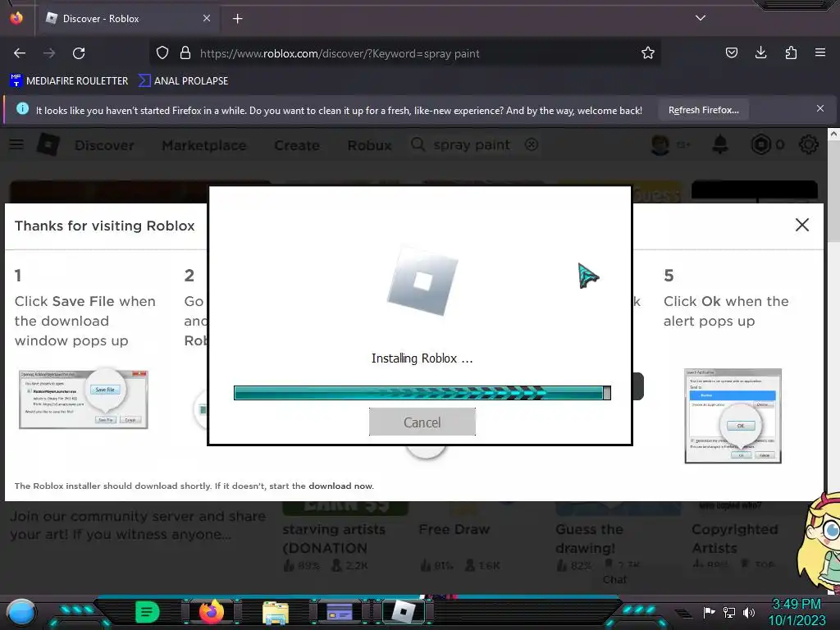
Task: Open the Discover menu item
Action: coord(104,145)
